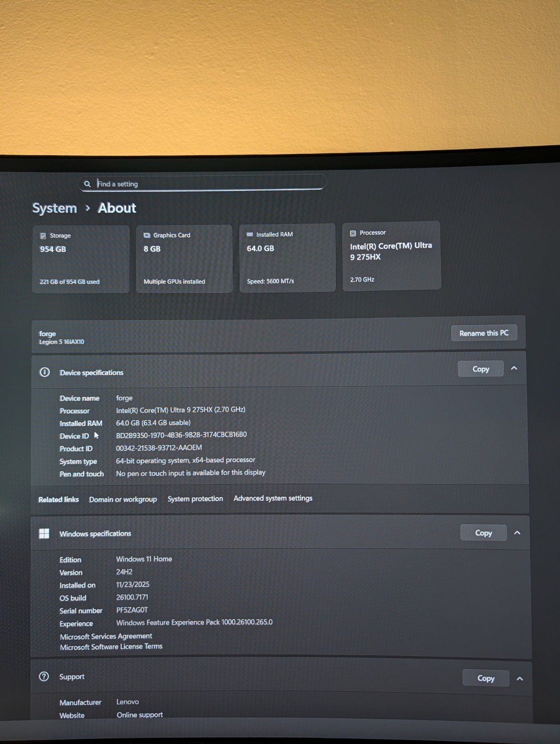Copy the Device specifications

(x=480, y=369)
